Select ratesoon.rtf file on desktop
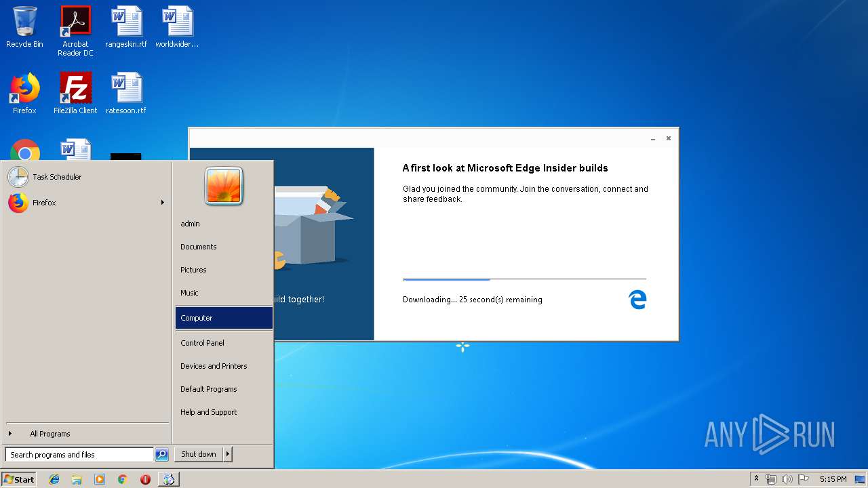This screenshot has height=488, width=868. [x=126, y=94]
